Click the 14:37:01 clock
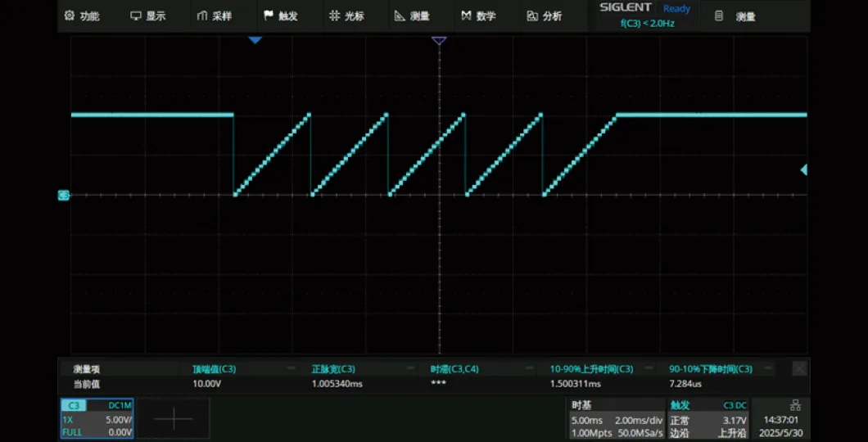Image resolution: width=868 pixels, height=442 pixels. (x=781, y=421)
